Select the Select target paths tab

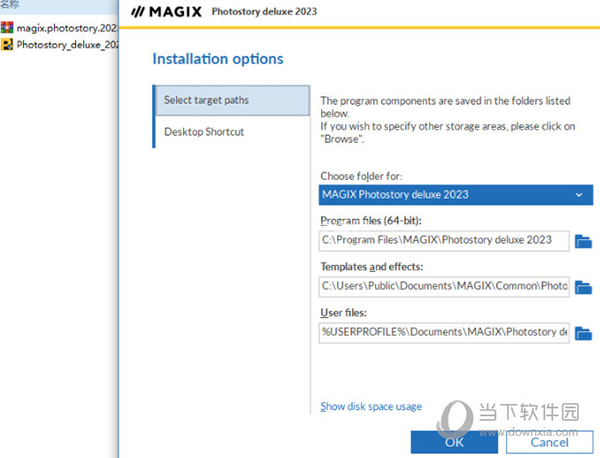[233, 100]
